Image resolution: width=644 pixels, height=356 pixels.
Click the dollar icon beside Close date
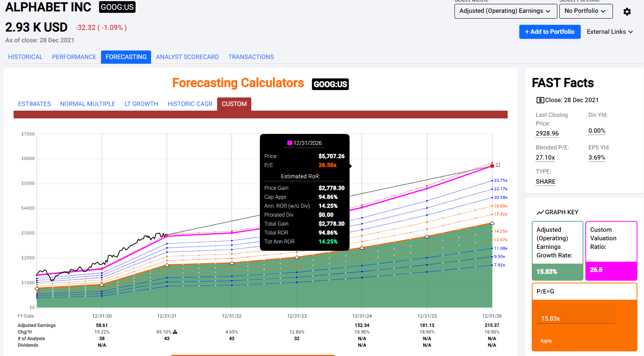coord(540,100)
